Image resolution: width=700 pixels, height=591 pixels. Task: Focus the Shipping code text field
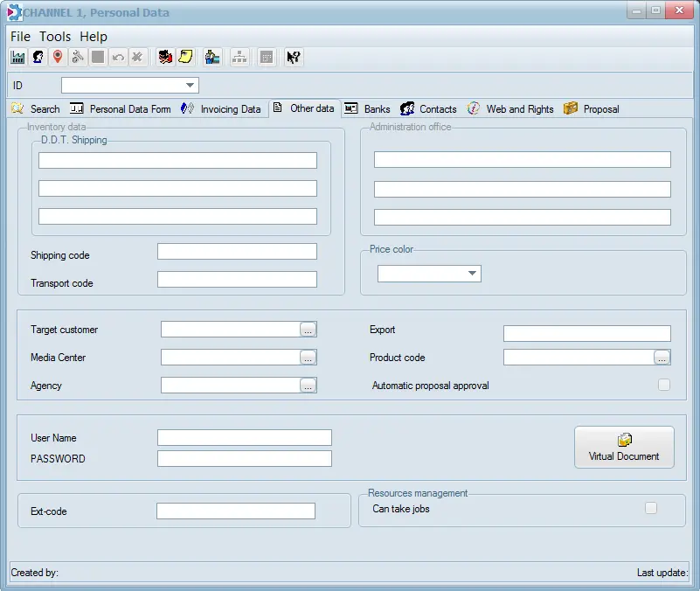point(237,252)
